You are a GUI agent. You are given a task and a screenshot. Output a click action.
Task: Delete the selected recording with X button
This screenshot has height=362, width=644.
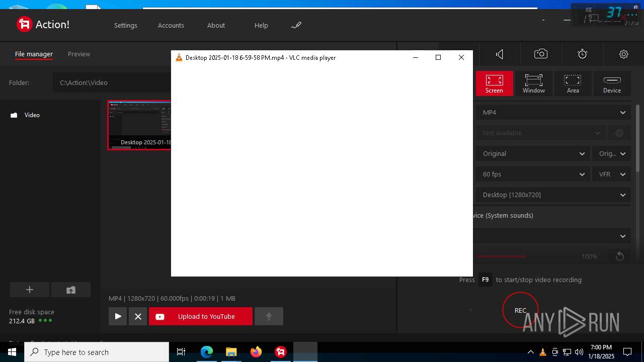coord(138,316)
